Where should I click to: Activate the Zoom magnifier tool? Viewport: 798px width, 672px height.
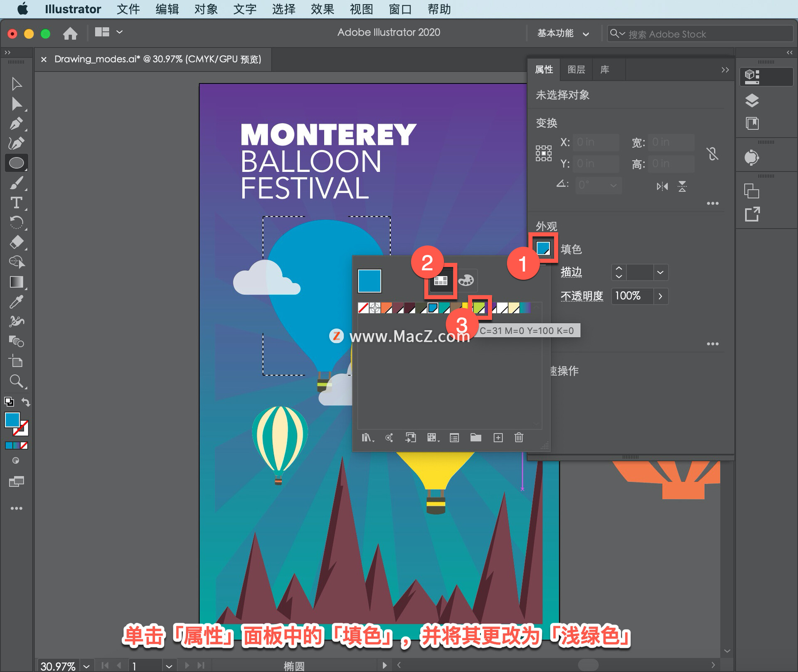point(16,381)
